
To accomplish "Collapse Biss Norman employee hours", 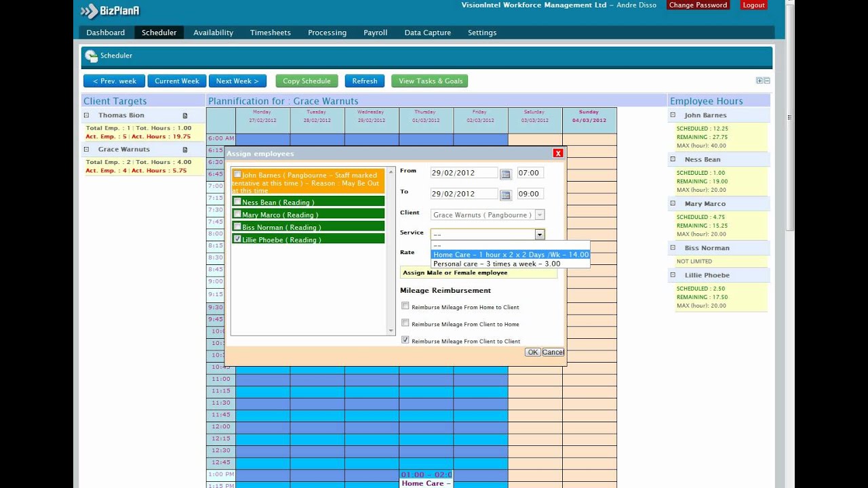I will coord(673,247).
